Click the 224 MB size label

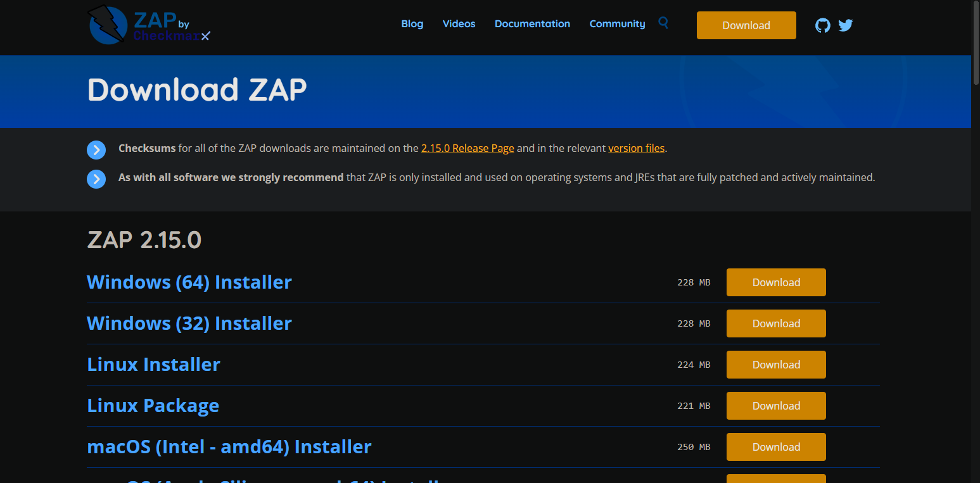point(694,365)
